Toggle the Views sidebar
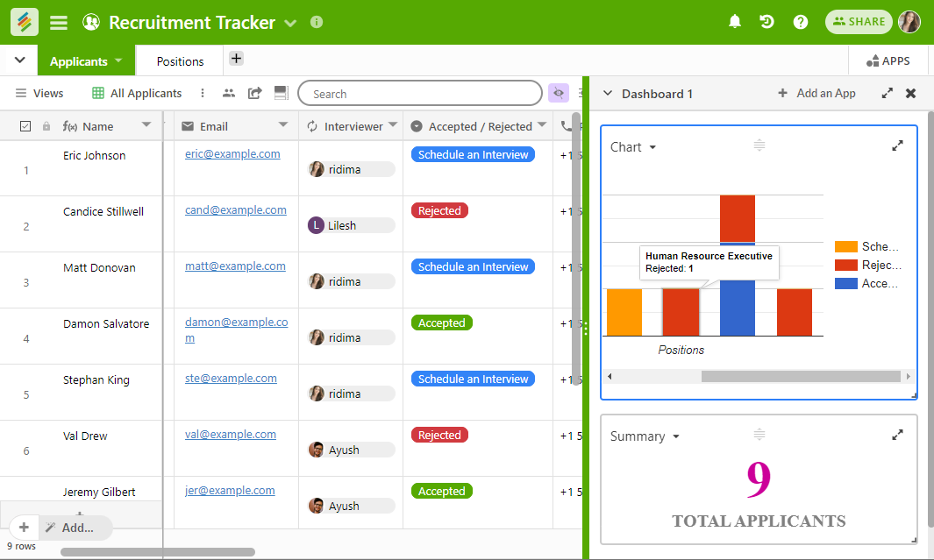The image size is (934, 560). (x=39, y=93)
